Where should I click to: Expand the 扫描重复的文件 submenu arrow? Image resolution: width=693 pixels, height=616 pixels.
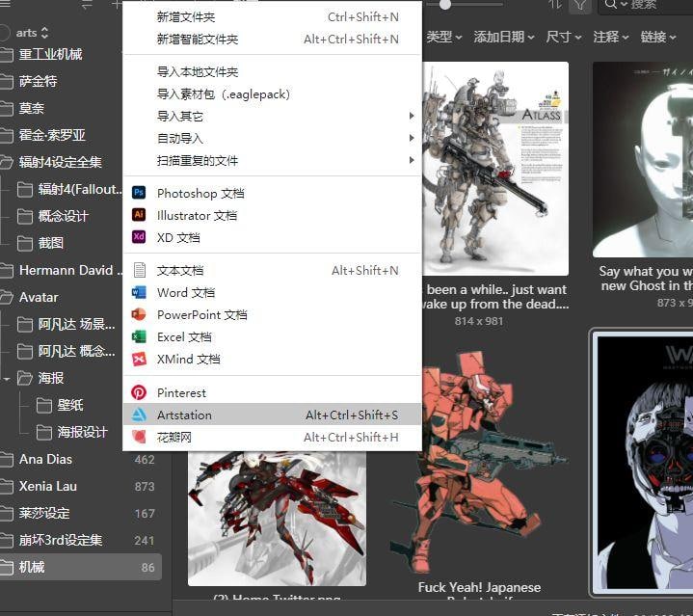tap(412, 160)
